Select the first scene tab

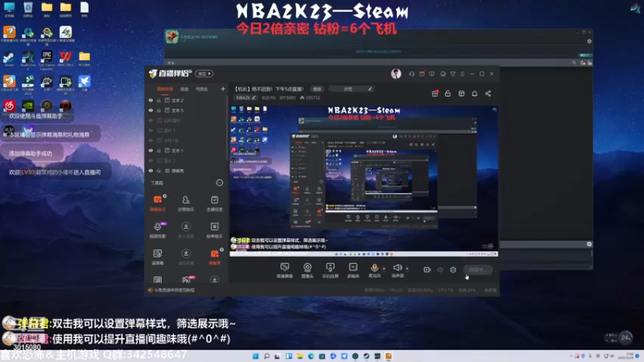point(165,89)
